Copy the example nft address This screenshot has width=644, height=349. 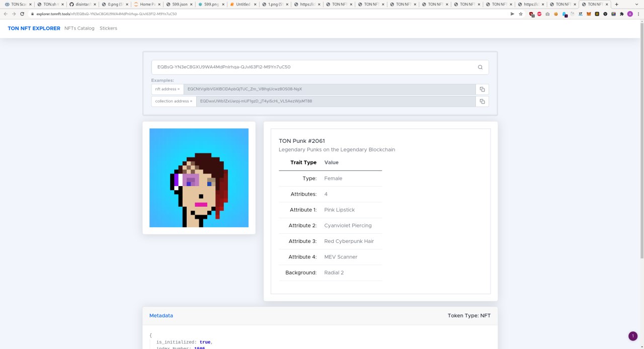pos(482,89)
